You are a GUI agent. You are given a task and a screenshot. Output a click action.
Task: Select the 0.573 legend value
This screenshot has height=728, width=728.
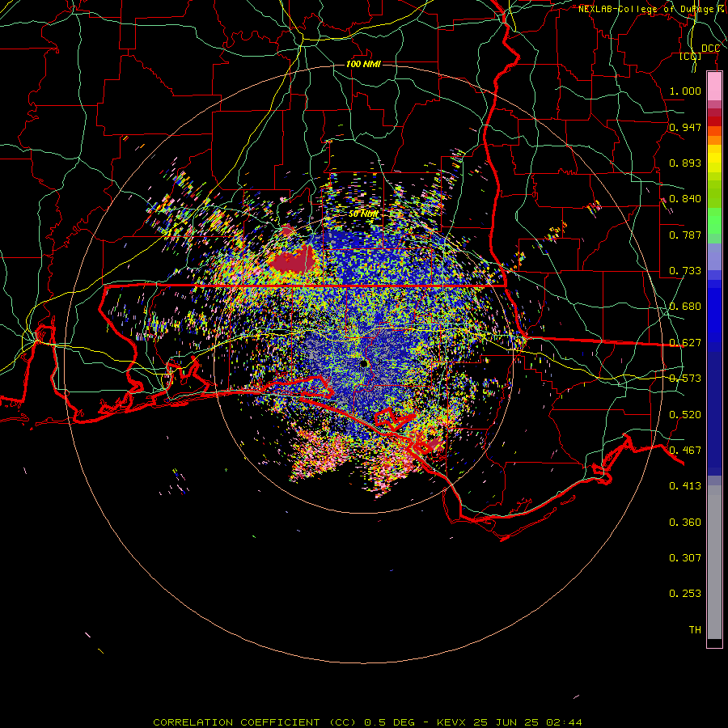(x=685, y=379)
